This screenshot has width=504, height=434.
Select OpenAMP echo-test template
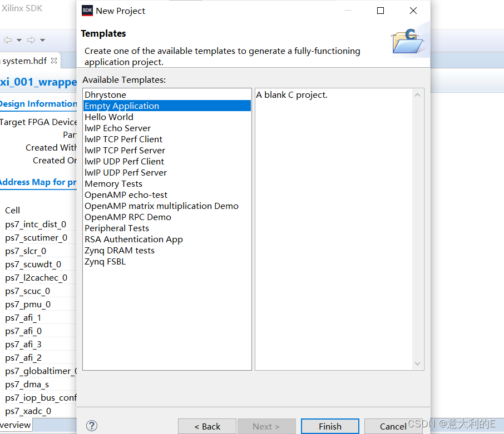[x=167, y=195]
